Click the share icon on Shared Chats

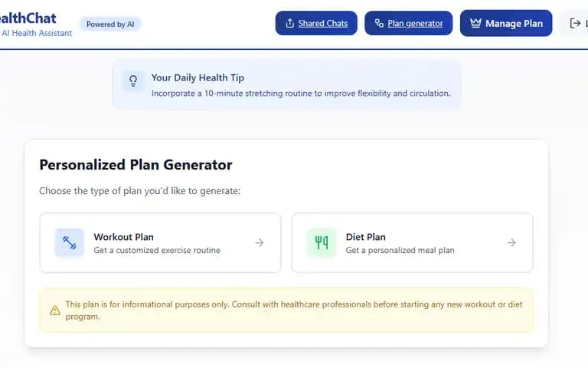pyautogui.click(x=289, y=23)
